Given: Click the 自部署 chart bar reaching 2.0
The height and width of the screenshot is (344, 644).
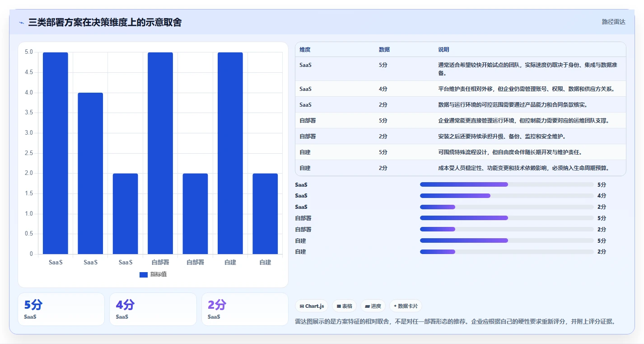Looking at the screenshot, I should click(195, 214).
